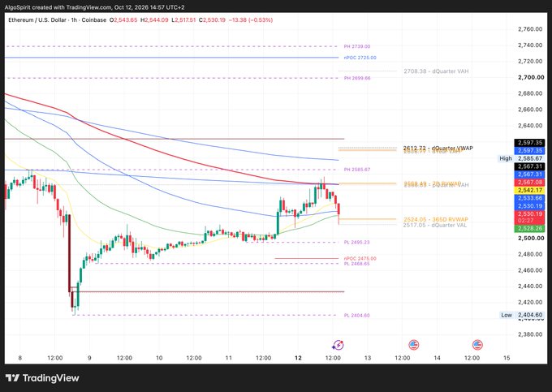Click the PH 2585.67 level label

357,170
